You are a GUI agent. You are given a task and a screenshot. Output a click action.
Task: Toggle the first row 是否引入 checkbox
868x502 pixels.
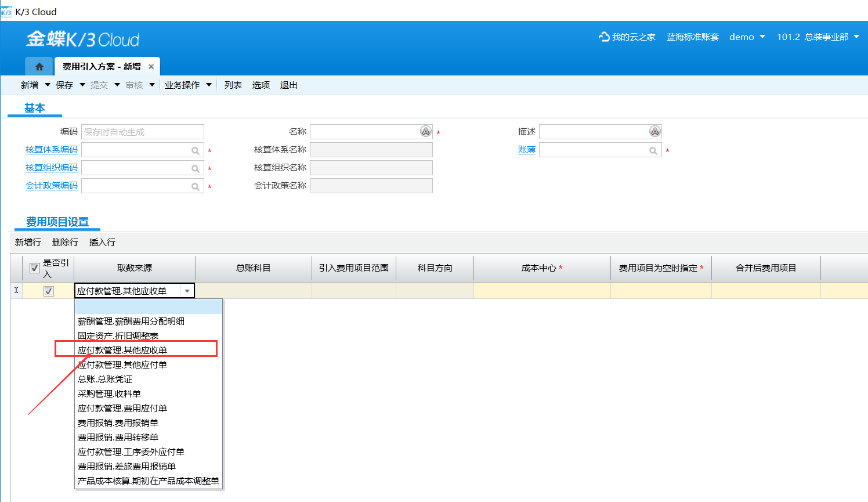click(x=49, y=291)
